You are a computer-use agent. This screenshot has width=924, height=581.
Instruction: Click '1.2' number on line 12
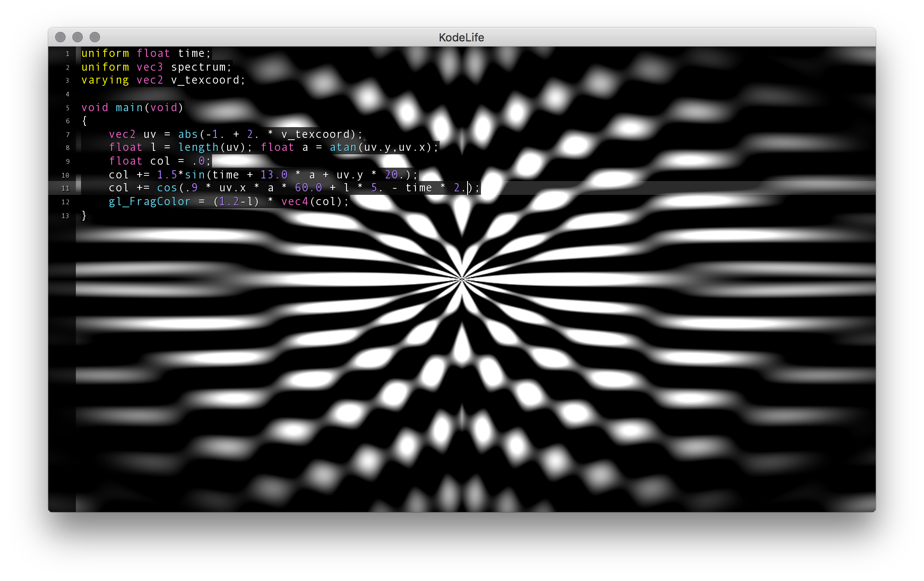click(x=229, y=202)
